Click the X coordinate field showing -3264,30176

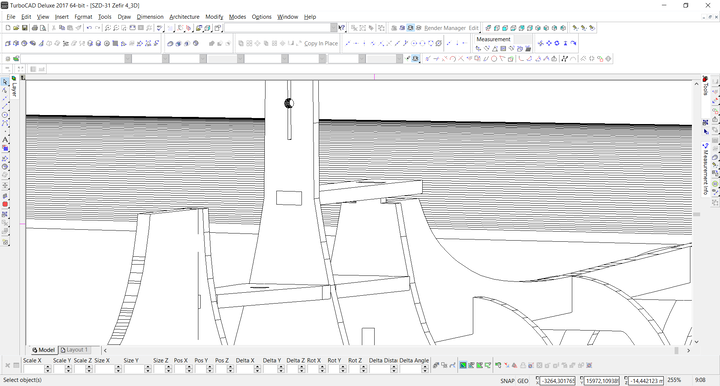558,380
